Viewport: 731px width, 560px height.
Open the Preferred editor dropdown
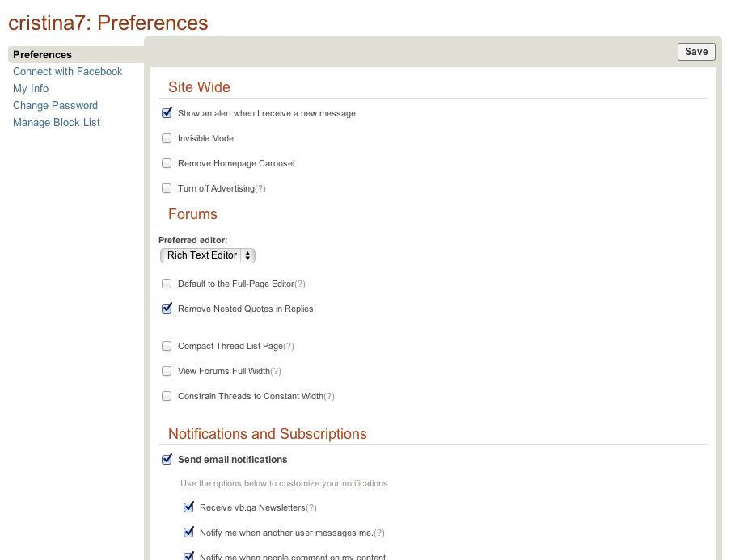point(208,255)
